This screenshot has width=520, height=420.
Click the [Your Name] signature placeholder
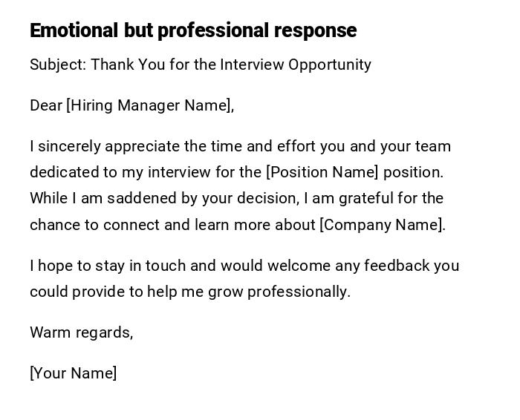(x=73, y=373)
